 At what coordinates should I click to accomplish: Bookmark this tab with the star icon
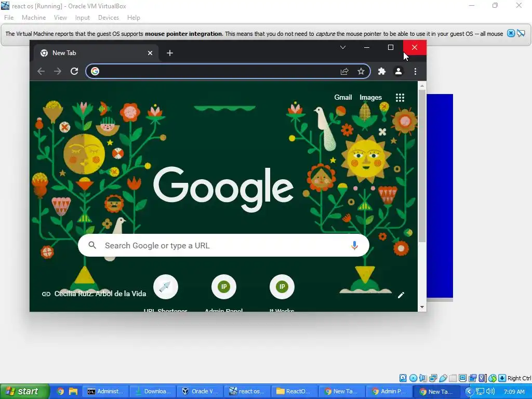[361, 71]
